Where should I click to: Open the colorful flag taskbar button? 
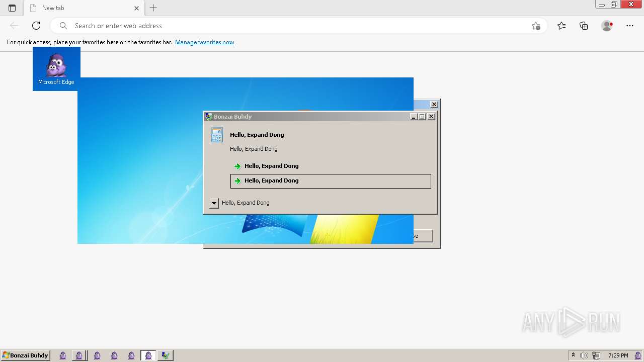tap(165, 355)
